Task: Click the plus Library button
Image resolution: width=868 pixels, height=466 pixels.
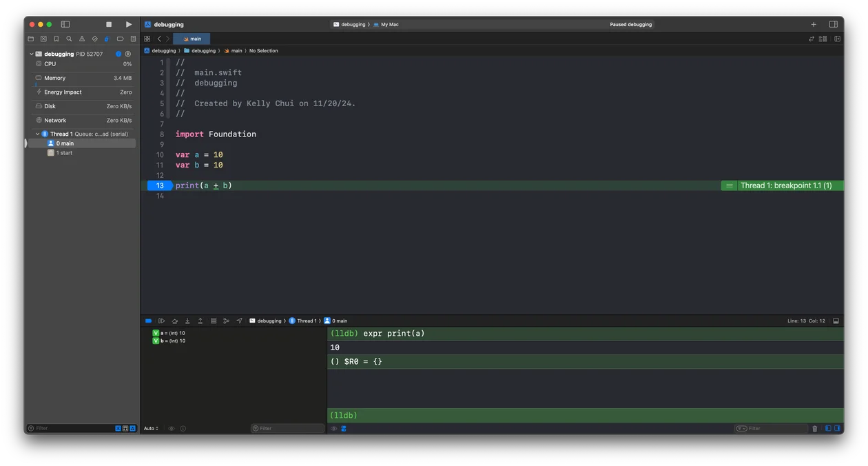Action: [814, 24]
